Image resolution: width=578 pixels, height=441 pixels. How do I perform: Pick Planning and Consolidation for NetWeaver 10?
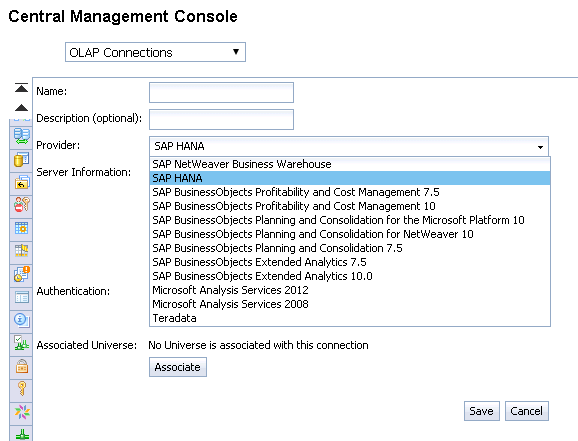pyautogui.click(x=350, y=234)
